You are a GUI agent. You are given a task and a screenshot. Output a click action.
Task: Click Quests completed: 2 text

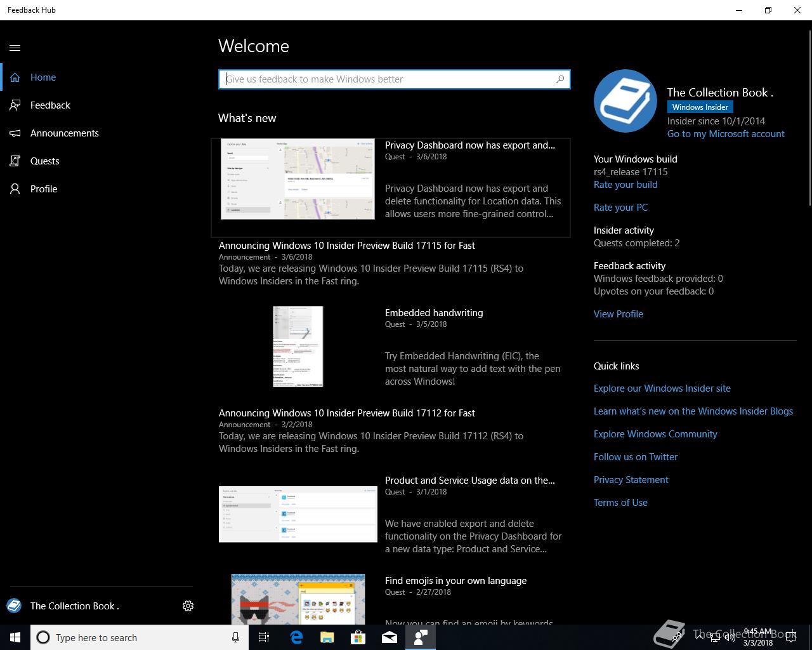(636, 243)
